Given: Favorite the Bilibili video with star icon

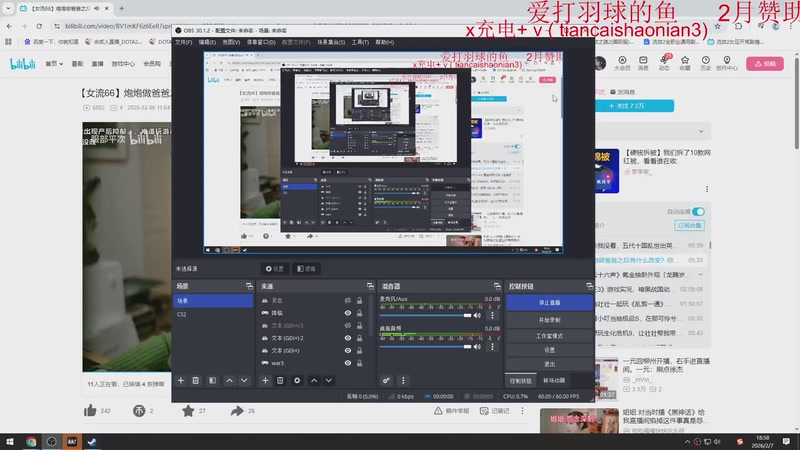Looking at the screenshot, I should click(188, 410).
